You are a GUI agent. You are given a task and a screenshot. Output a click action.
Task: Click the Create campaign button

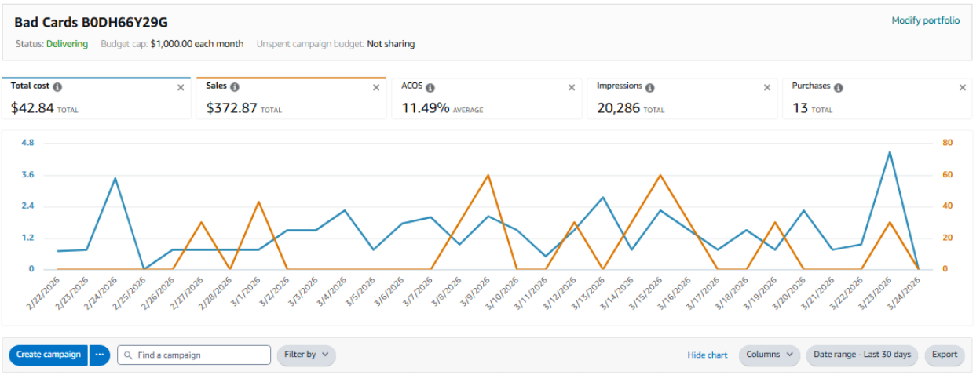coord(48,355)
